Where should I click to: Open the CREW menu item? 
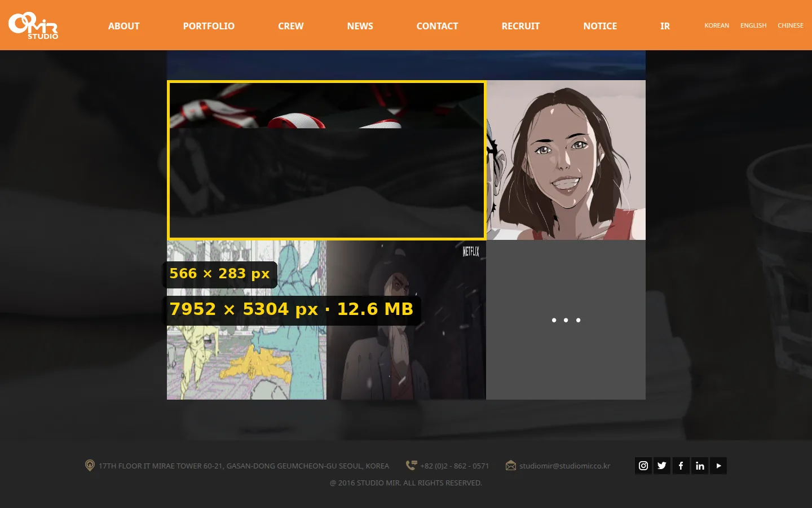coord(291,26)
